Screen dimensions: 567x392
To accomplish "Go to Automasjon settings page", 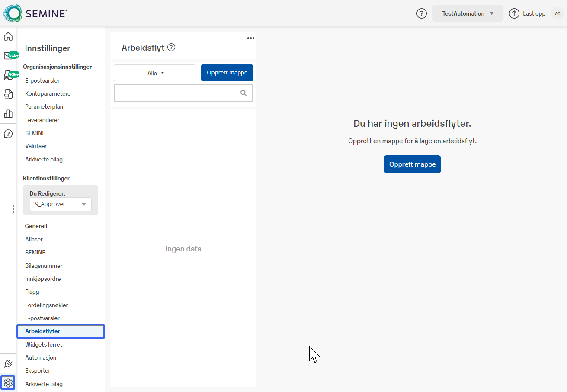I will point(41,357).
